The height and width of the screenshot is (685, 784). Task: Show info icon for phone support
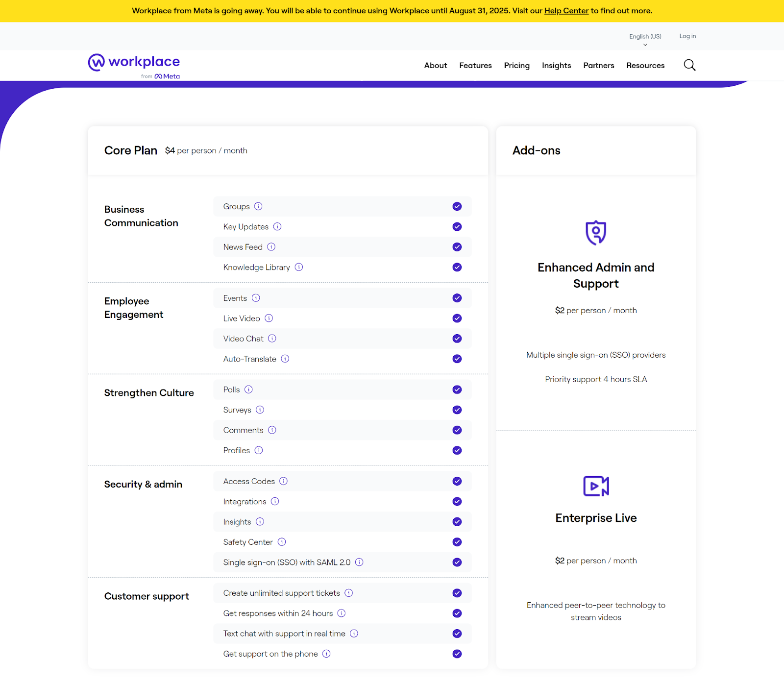coord(327,654)
